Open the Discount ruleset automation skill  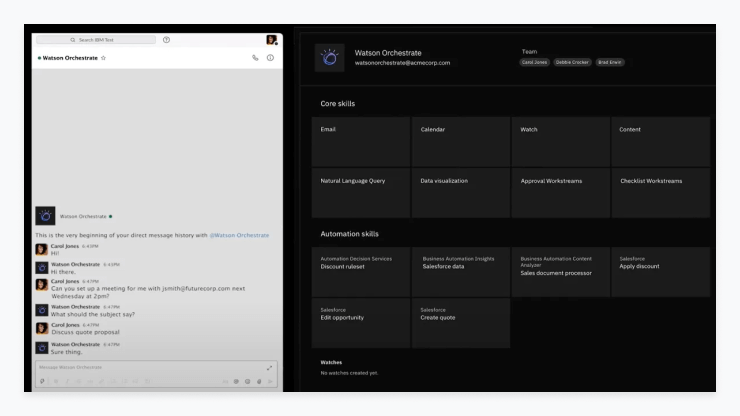[x=361, y=272]
